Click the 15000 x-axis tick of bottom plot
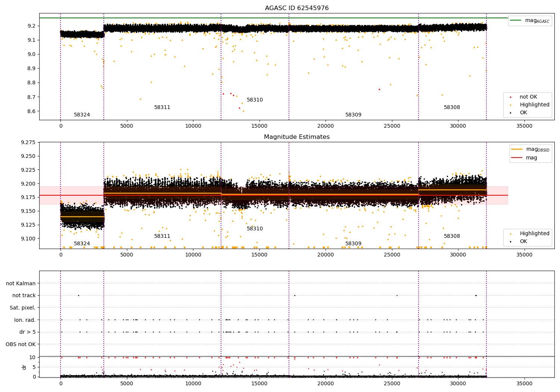Viewport: 560px width, 392px height. [259, 383]
